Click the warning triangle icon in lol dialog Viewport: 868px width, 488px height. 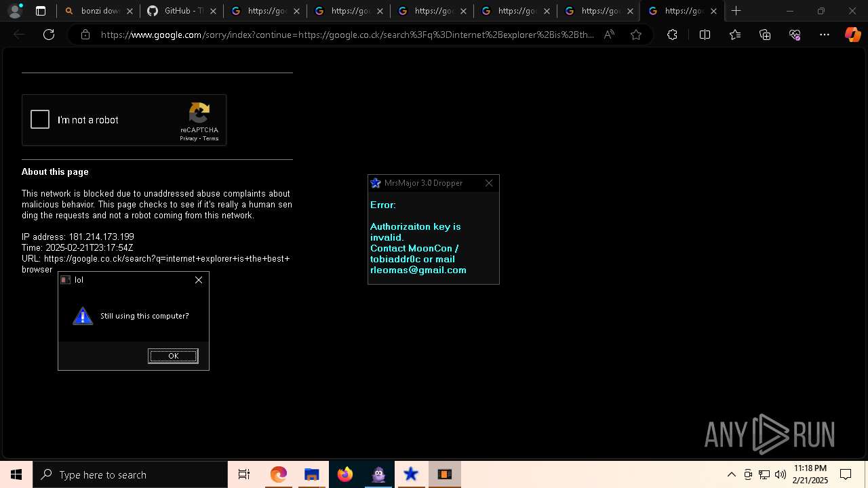coord(83,316)
